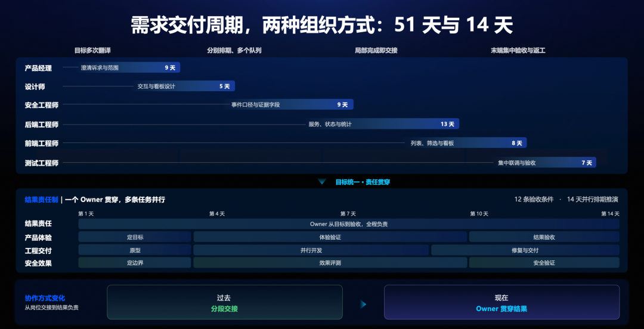The width and height of the screenshot is (644, 329).
Task: Click the bar text 澄清诉求与范围
Action: tap(100, 68)
